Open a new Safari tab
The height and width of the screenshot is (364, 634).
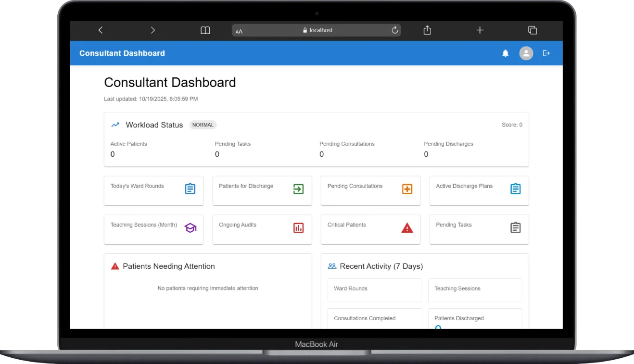[480, 30]
